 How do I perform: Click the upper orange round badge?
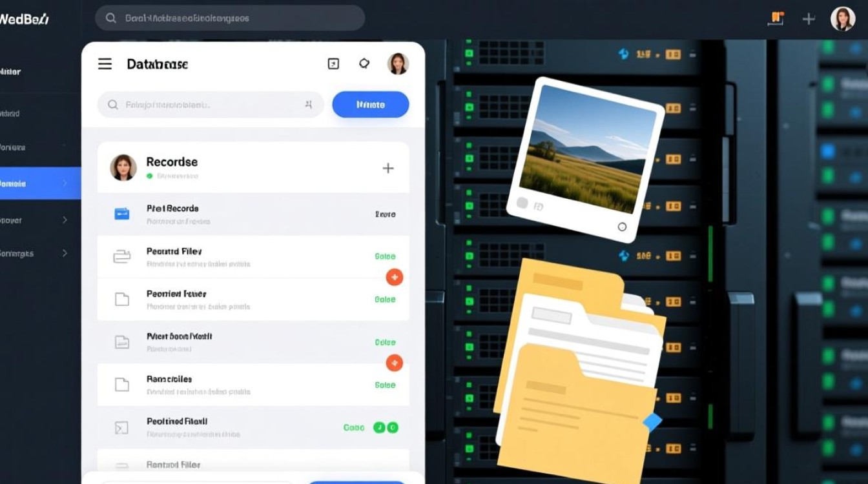[394, 277]
